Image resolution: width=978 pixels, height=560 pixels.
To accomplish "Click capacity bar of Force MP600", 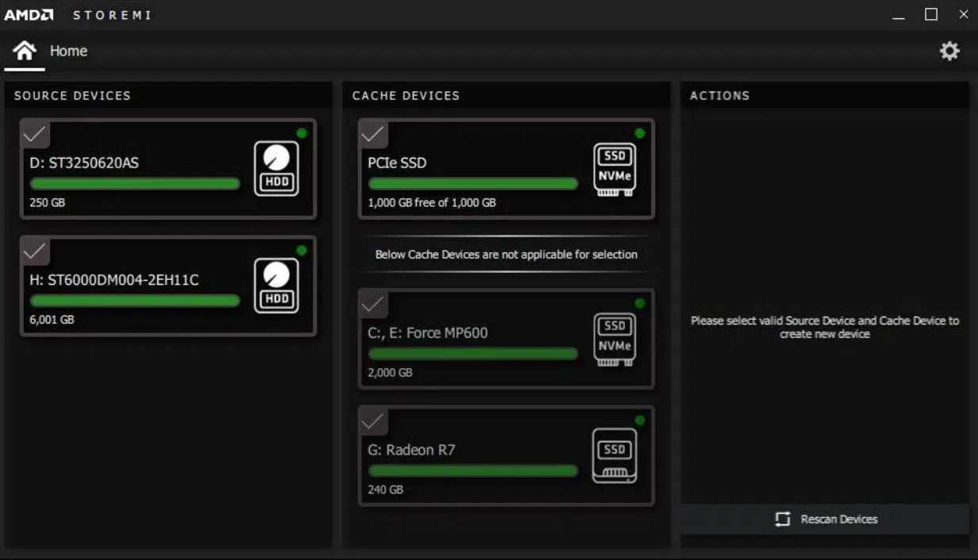I will [x=473, y=354].
